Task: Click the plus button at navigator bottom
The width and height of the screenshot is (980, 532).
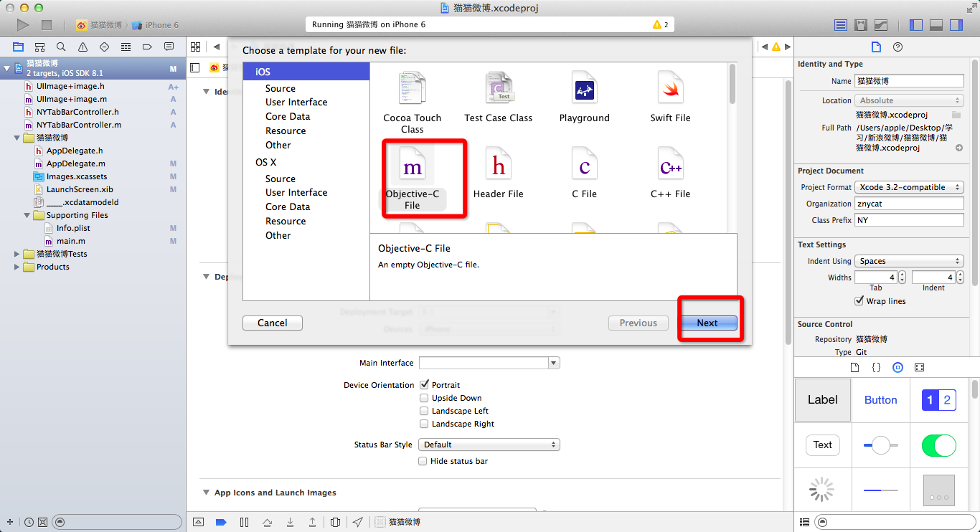Action: (x=10, y=522)
